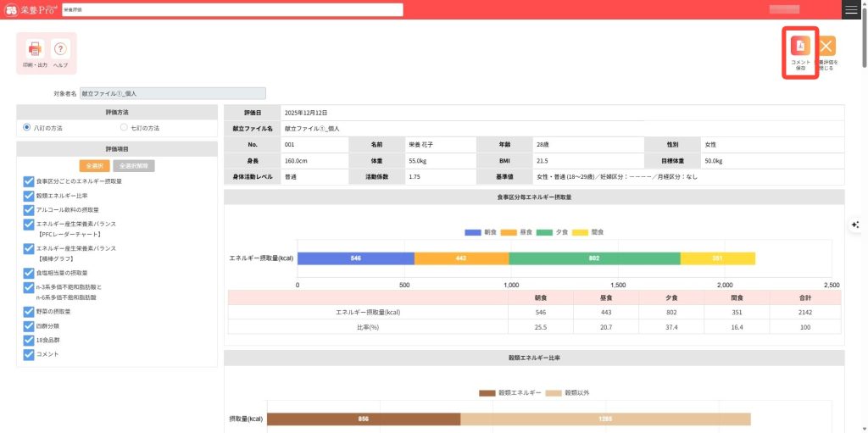Click the 印刷・出力 printer icon
The height and width of the screenshot is (433, 868).
point(35,50)
